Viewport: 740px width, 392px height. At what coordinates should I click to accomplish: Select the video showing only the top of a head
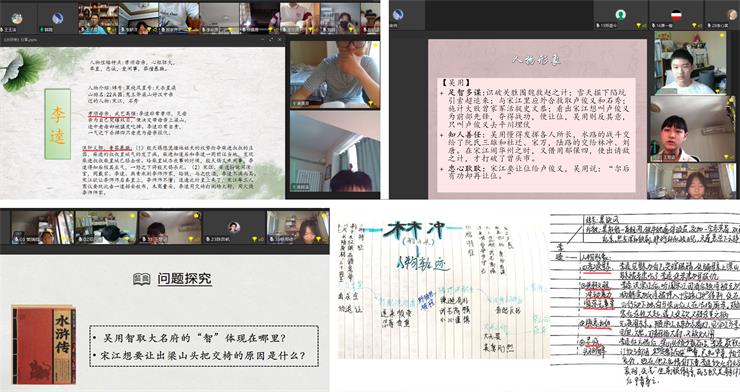click(x=335, y=151)
